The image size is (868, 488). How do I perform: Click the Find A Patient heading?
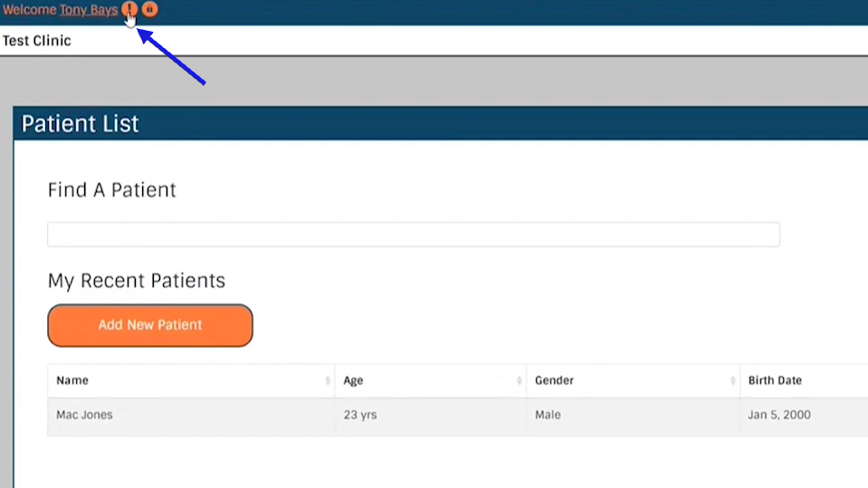[x=112, y=190]
